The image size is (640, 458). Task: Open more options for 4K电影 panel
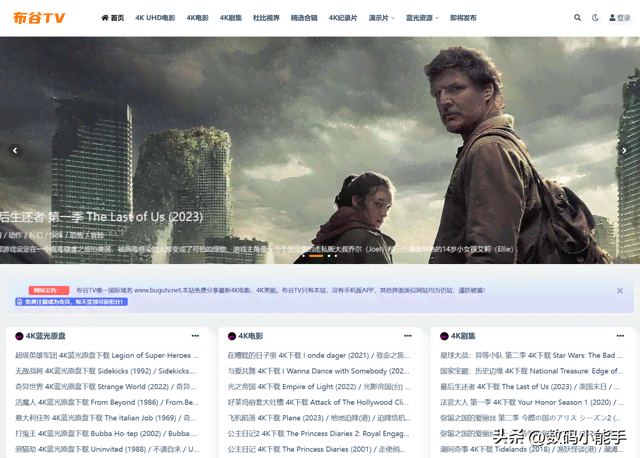click(408, 336)
